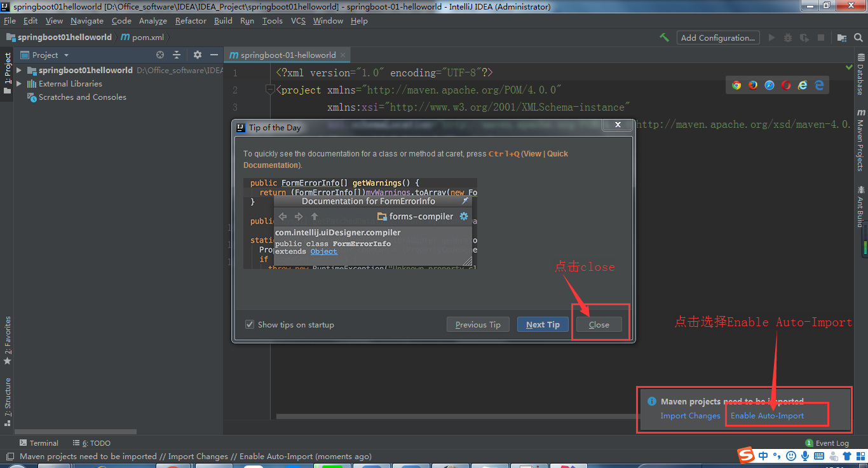The image size is (868, 468).
Task: Click gear icon in the documentation popup image
Action: (x=464, y=216)
